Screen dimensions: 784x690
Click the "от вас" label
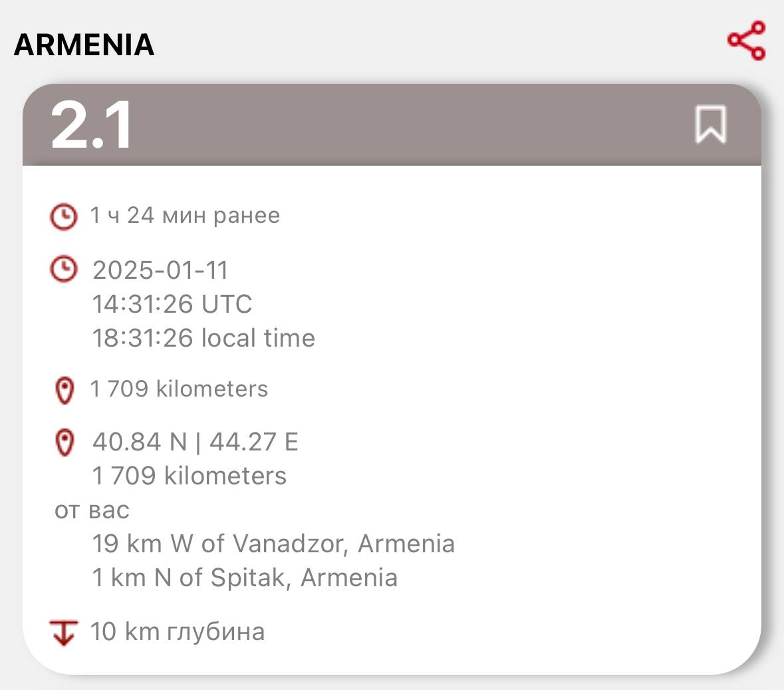[x=92, y=510]
